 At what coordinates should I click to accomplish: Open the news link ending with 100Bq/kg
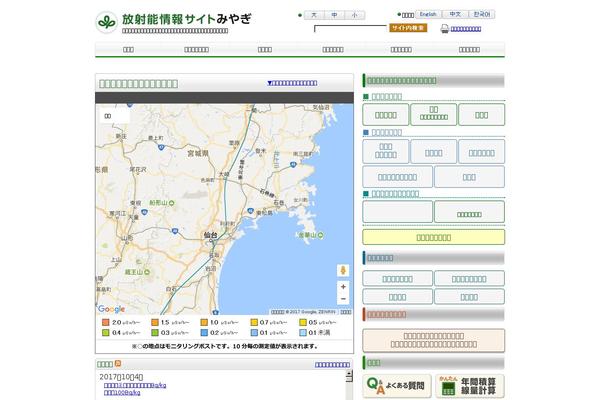[122, 393]
